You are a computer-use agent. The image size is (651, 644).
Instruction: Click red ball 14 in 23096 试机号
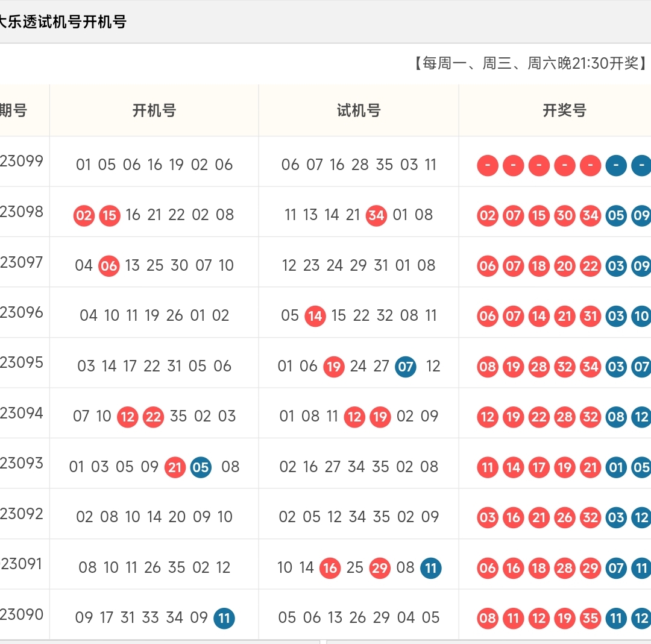[x=315, y=317]
